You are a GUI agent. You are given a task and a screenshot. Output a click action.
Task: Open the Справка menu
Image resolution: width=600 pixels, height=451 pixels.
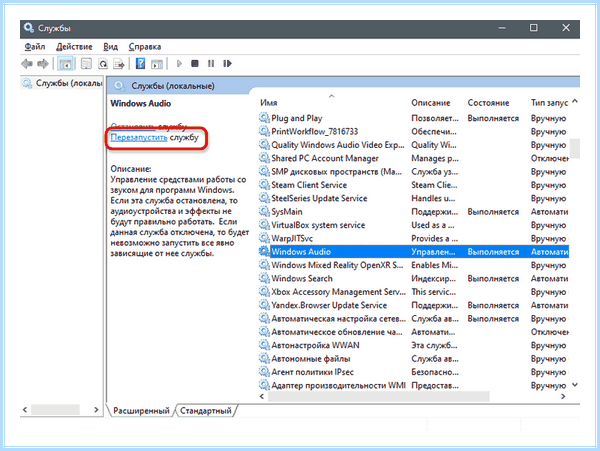pyautogui.click(x=145, y=47)
